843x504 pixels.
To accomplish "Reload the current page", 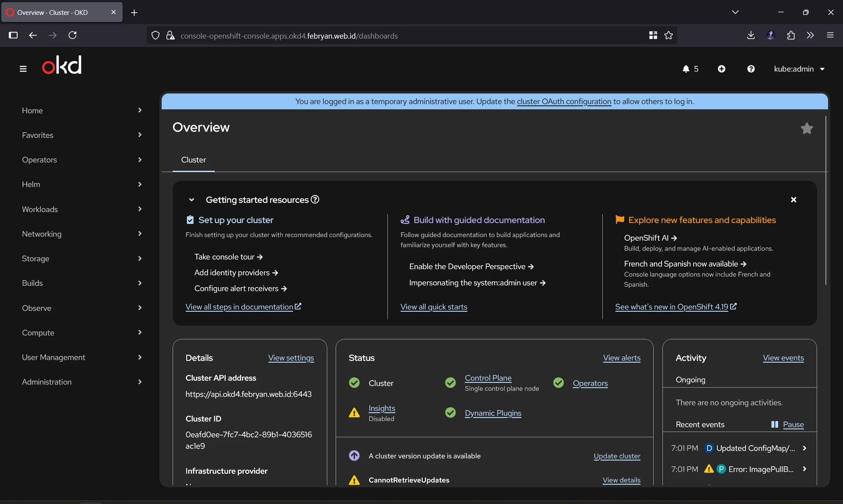I will click(x=73, y=36).
